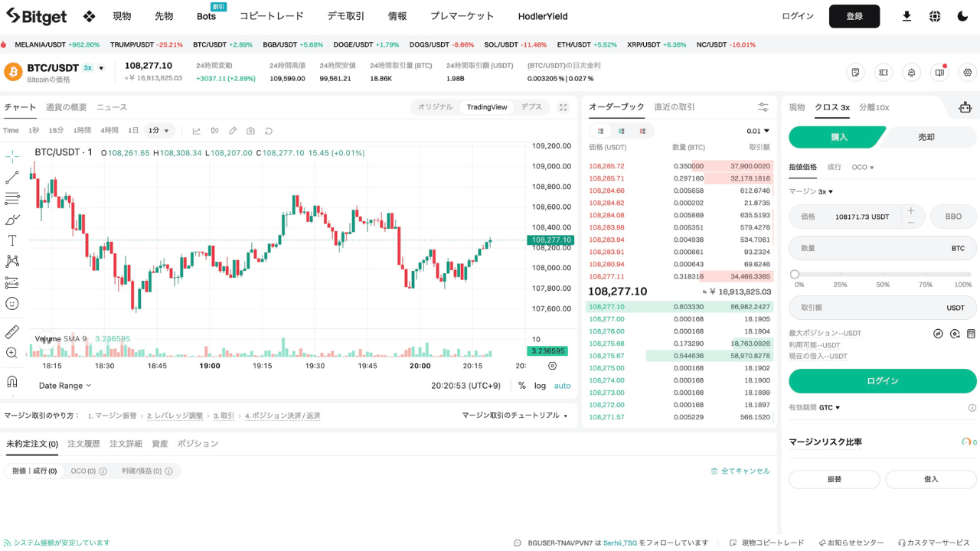The image size is (980, 551).
Task: Expand the 1分 timeframe dropdown
Action: tap(159, 131)
